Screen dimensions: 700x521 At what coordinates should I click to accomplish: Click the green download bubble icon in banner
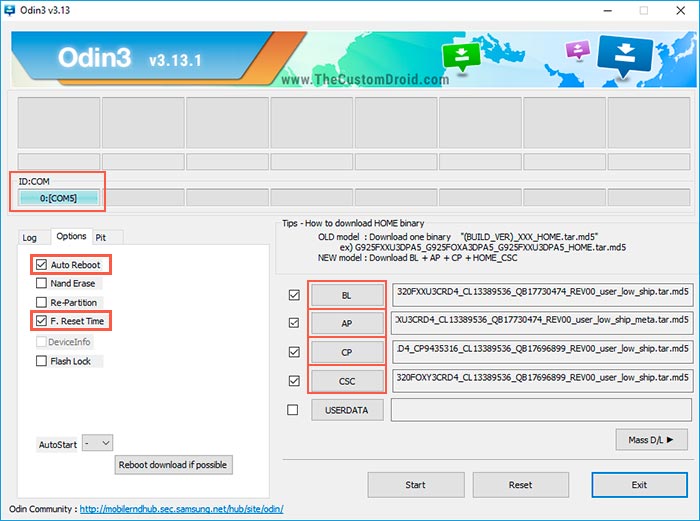461,57
